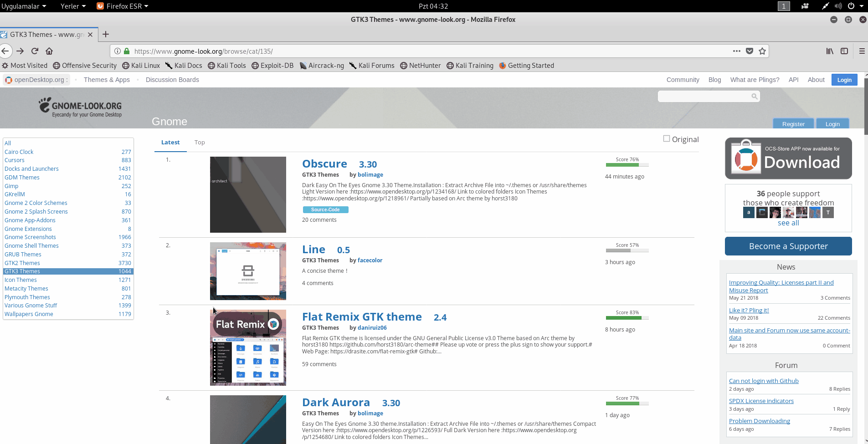
Task: Click the Source-Code tag on Obscure
Action: pos(325,209)
